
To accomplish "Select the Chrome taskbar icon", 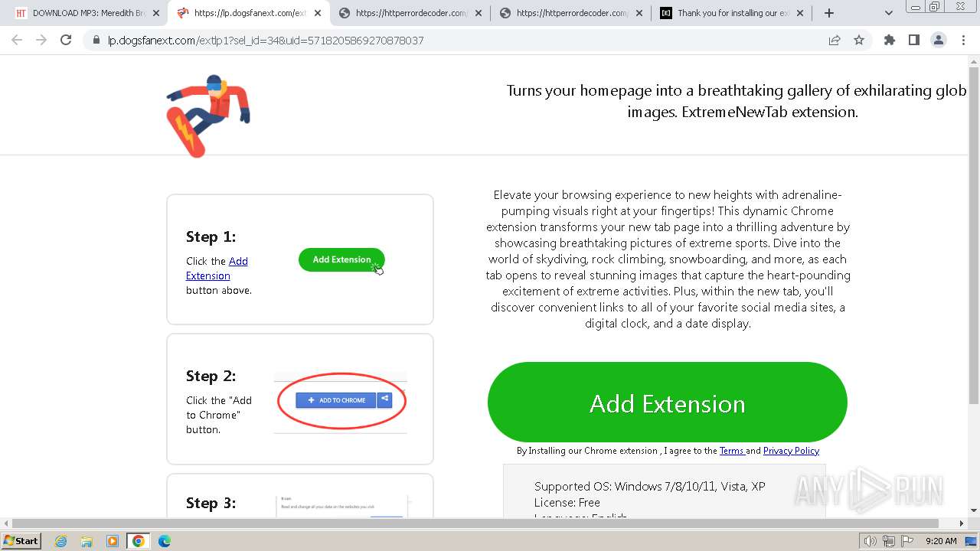I will click(139, 541).
